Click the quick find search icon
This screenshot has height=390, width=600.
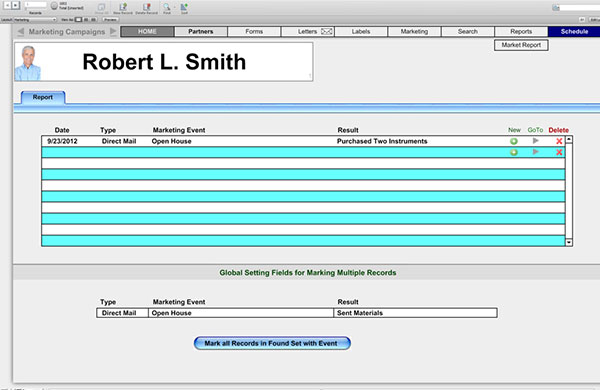556,8
